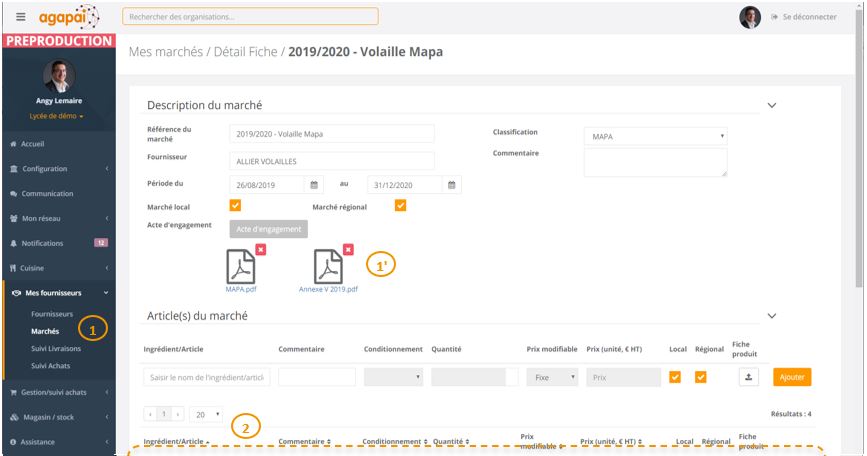This screenshot has width=867, height=456.
Task: Collapse the Description du marché section
Action: pos(772,105)
